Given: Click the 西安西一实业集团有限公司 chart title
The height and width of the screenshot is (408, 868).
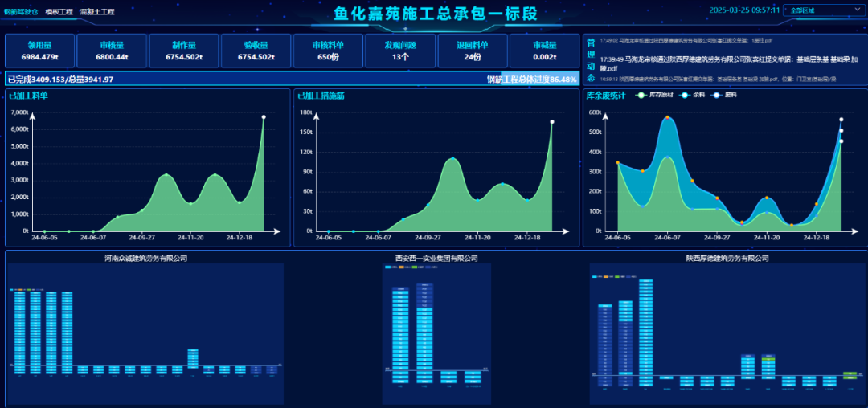Looking at the screenshot, I should (x=436, y=258).
